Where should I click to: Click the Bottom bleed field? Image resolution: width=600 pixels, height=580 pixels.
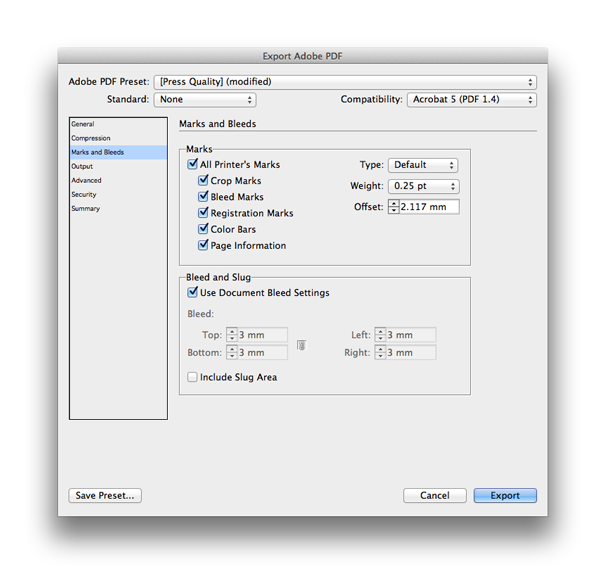tap(262, 352)
